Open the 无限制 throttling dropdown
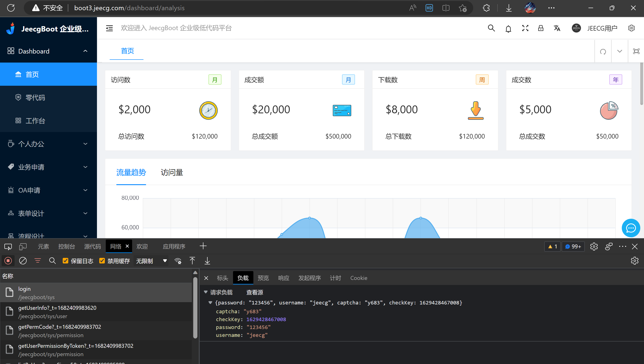 [x=151, y=261]
